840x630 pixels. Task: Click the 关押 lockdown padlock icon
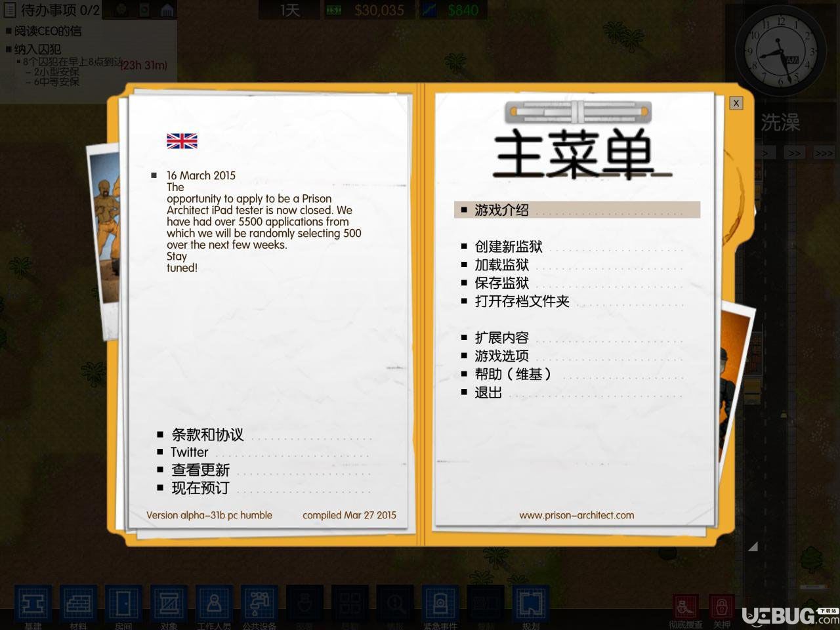coord(721,608)
